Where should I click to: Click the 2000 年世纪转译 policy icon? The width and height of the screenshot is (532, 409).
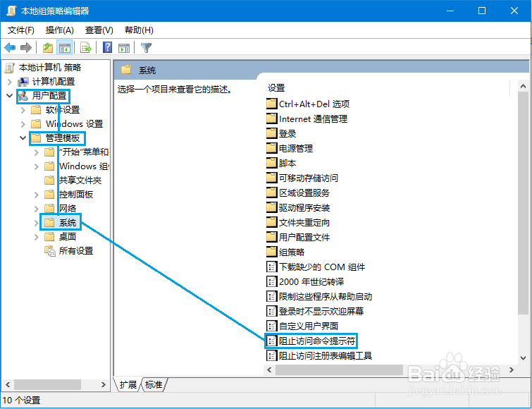pyautogui.click(x=271, y=281)
